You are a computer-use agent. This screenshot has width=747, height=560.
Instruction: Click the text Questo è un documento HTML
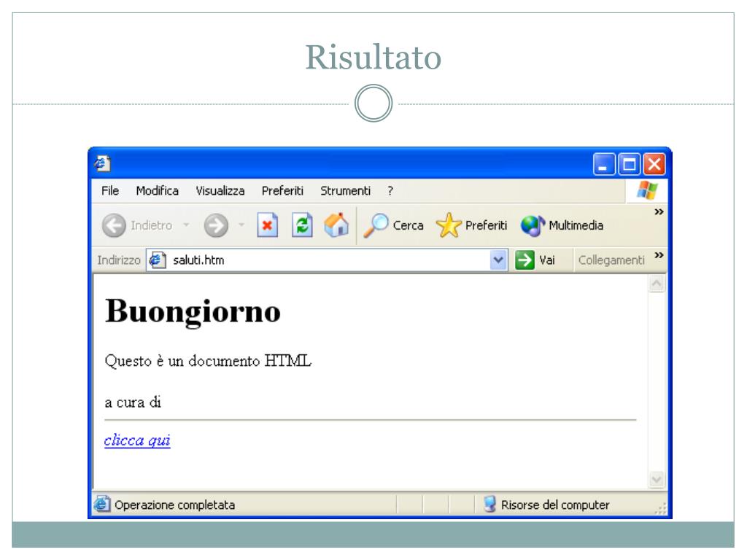(x=208, y=361)
